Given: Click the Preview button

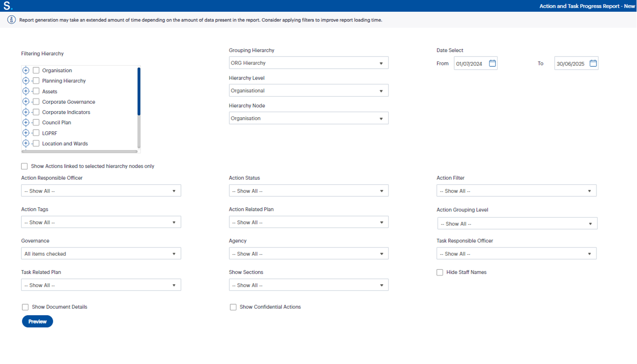Looking at the screenshot, I should tap(38, 322).
